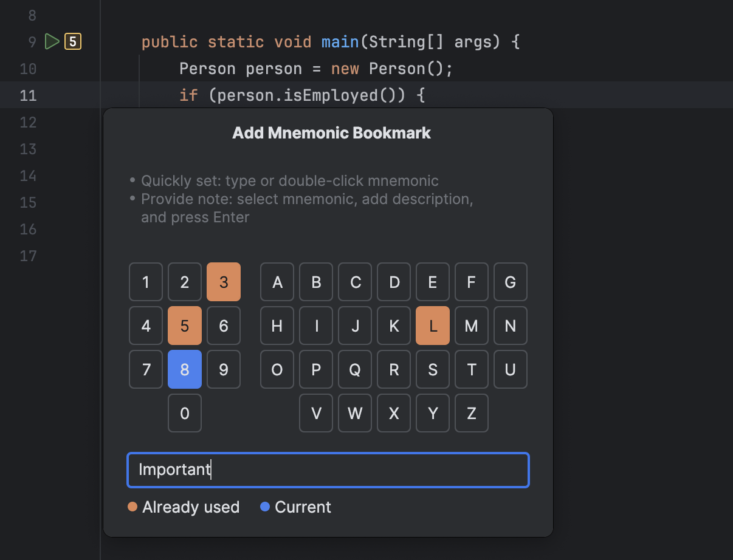Select mnemonic letter G

(511, 282)
